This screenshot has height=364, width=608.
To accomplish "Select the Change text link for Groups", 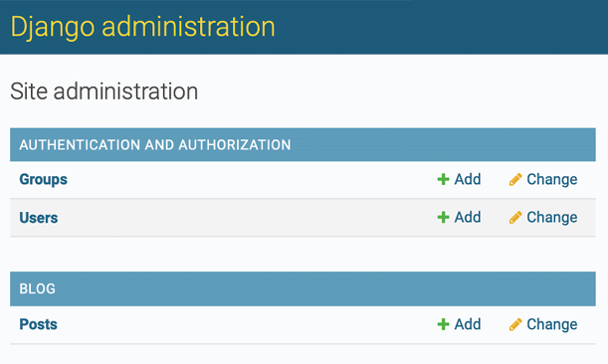I will coord(551,179).
